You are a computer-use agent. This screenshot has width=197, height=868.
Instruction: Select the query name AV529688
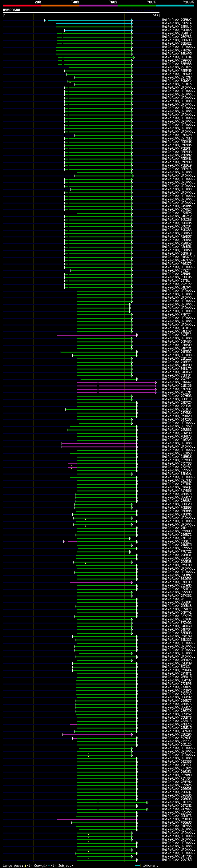(x=11, y=10)
